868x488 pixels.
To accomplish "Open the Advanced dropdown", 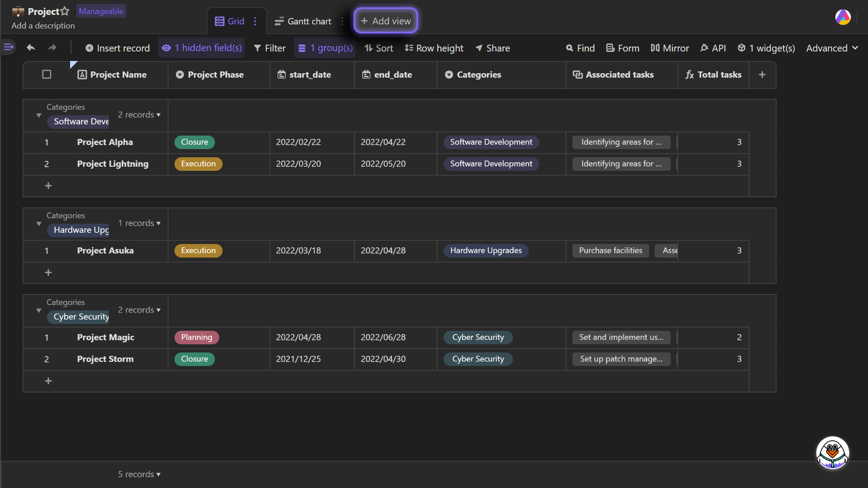I will (832, 48).
